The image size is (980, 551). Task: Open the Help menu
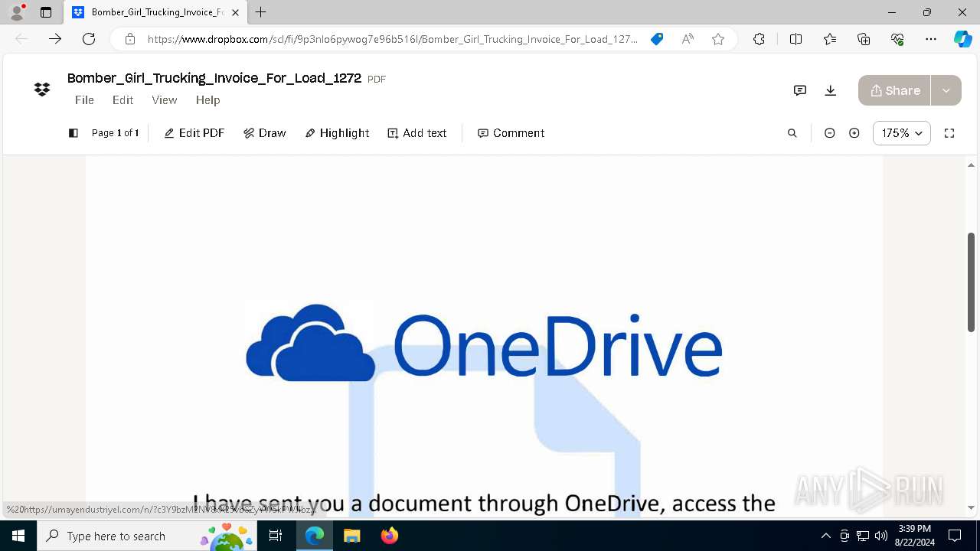click(207, 100)
